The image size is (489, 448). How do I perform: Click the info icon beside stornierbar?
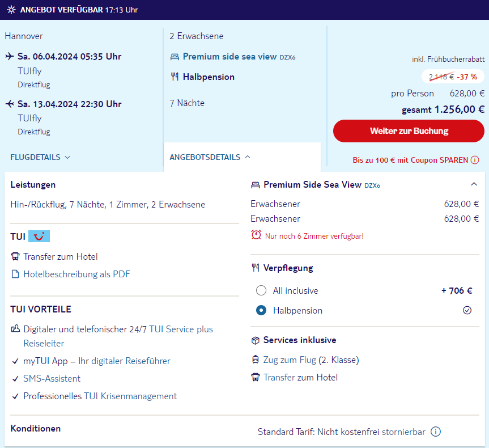(x=436, y=432)
